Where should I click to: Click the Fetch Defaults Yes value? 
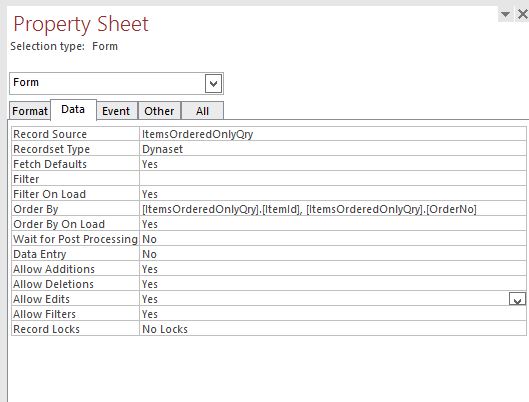[333, 164]
